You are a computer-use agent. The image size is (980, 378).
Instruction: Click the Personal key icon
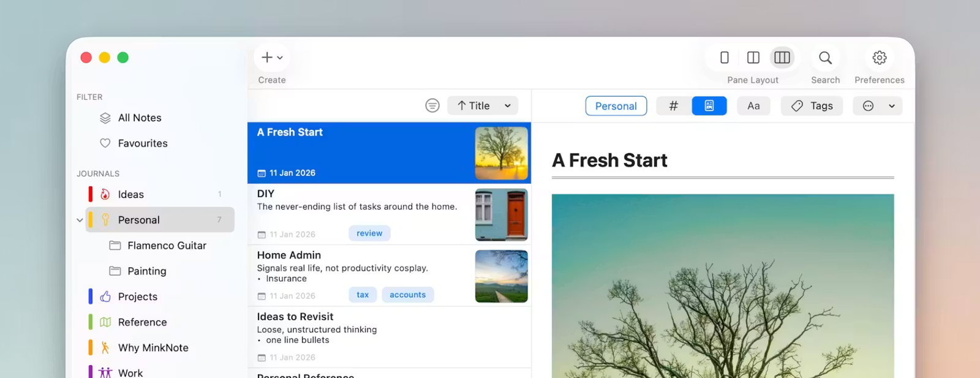coord(105,220)
